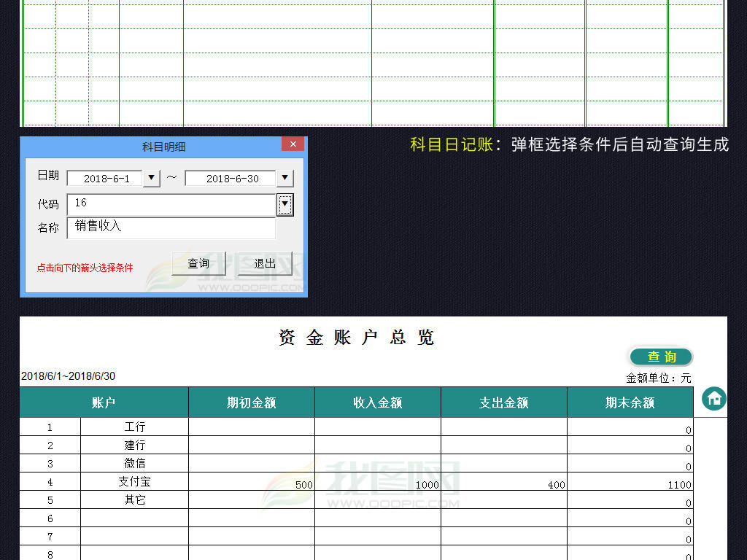747x560 pixels.
Task: Select the 工行 account cell
Action: point(134,427)
